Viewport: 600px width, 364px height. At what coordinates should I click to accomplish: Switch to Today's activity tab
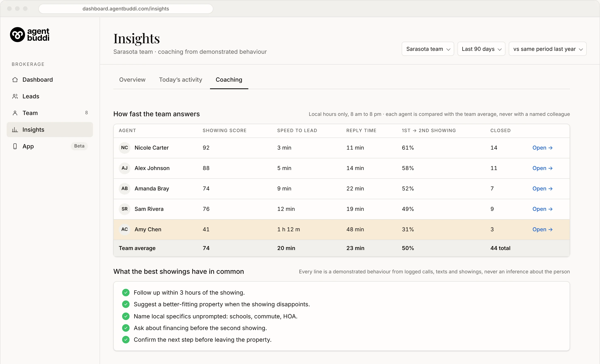180,80
